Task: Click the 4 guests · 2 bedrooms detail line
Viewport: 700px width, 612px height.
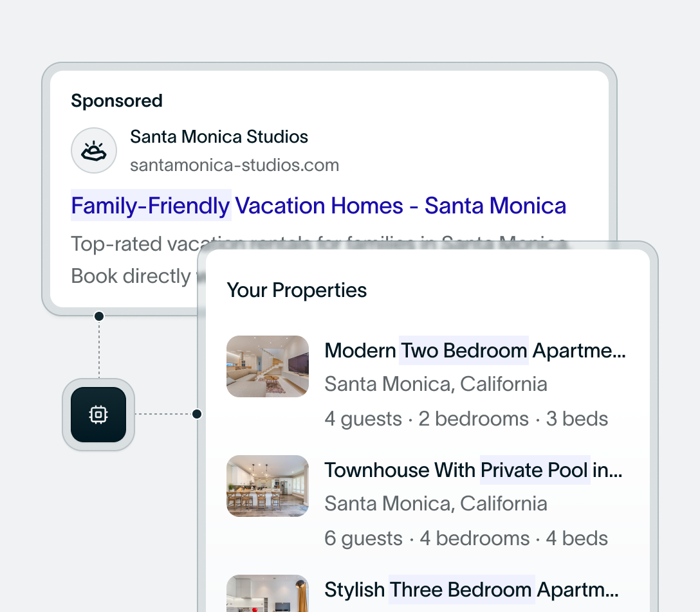Action: pyautogui.click(x=466, y=419)
